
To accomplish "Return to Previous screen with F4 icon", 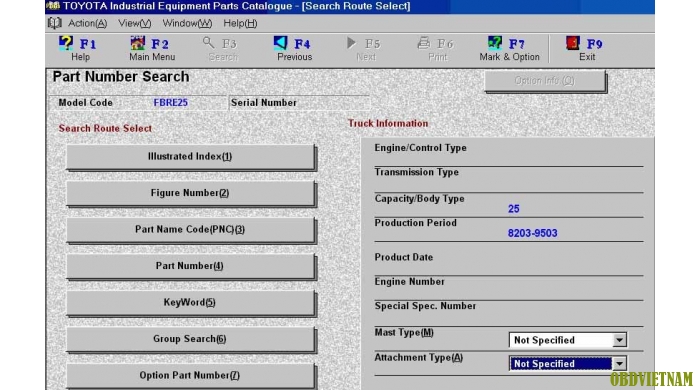I will coord(280,43).
